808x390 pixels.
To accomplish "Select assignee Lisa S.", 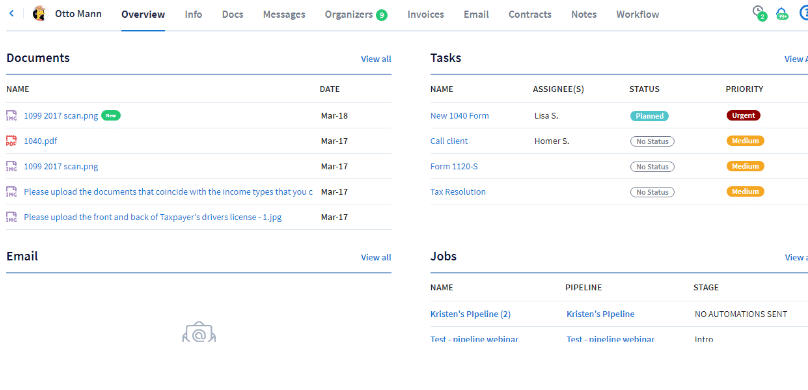I will pyautogui.click(x=546, y=116).
